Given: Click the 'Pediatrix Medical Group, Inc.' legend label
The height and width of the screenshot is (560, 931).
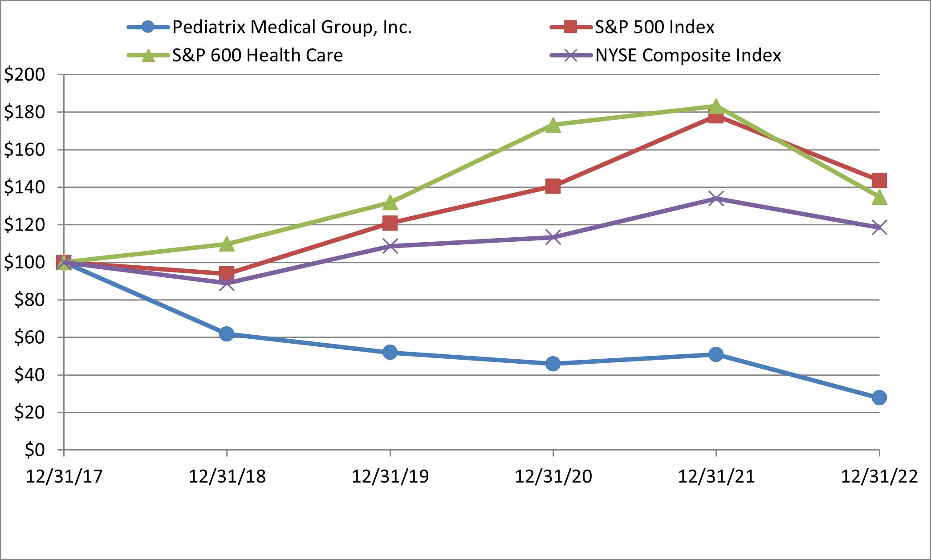Looking at the screenshot, I should pyautogui.click(x=292, y=27).
